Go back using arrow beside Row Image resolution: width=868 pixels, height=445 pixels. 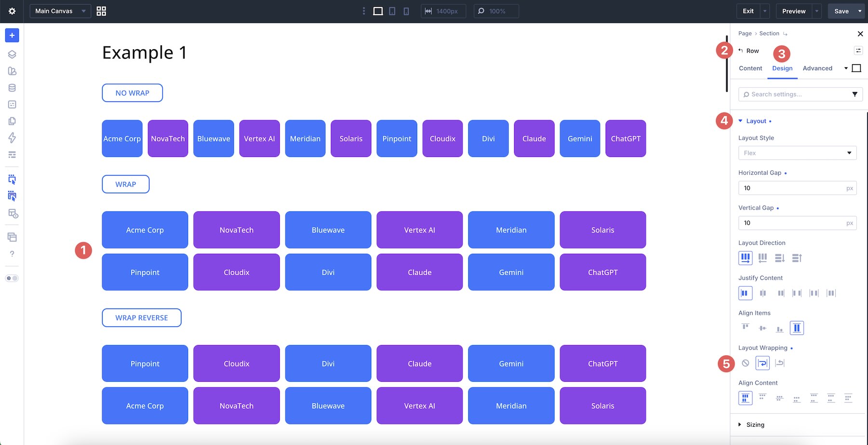click(741, 50)
